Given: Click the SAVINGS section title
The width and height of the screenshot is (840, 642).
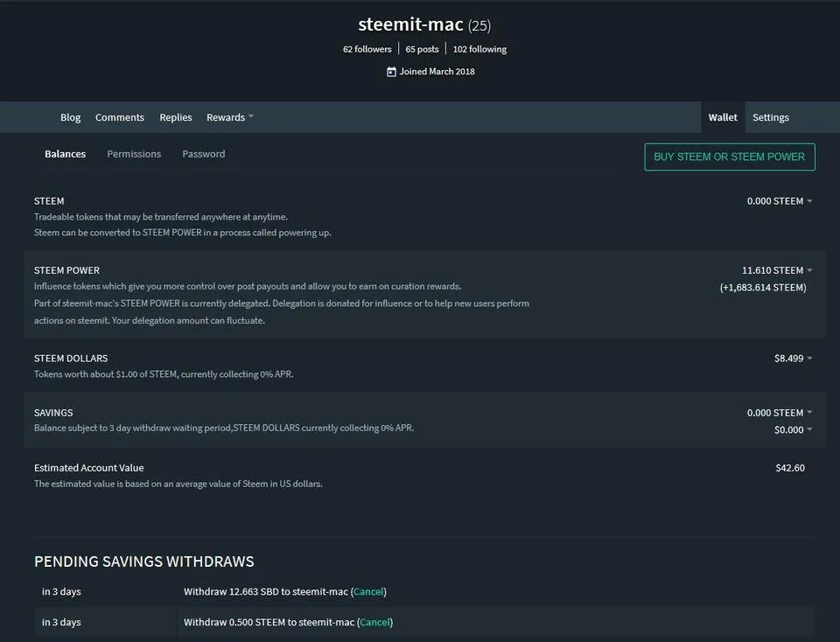Looking at the screenshot, I should 53,413.
